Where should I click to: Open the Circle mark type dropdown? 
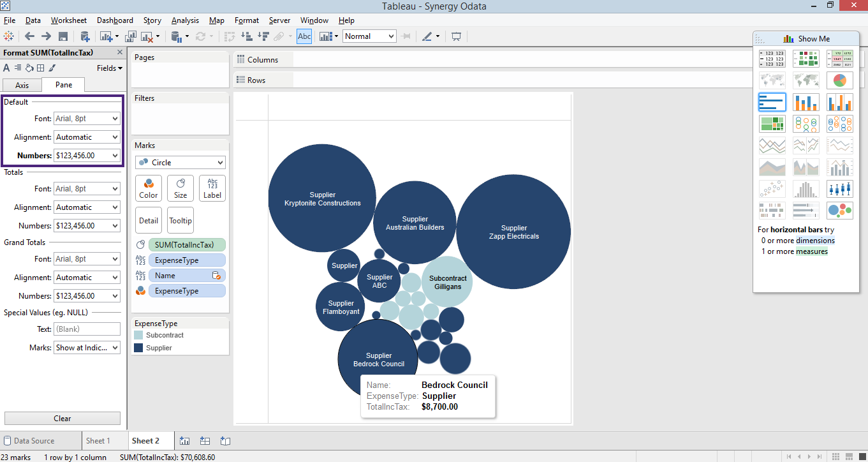(180, 162)
